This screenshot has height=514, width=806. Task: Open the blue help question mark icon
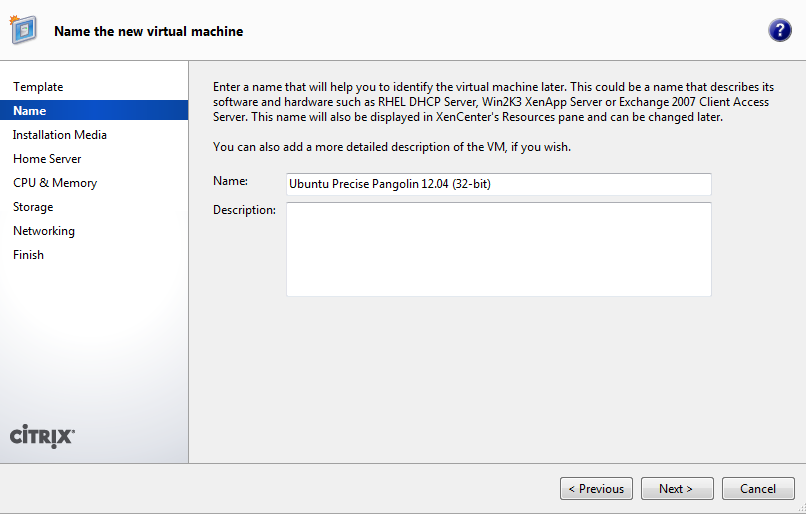(x=780, y=30)
